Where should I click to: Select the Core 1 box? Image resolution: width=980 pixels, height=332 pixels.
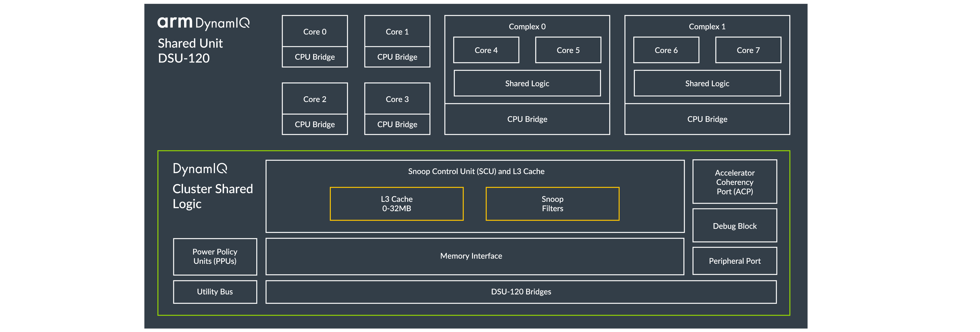397,32
